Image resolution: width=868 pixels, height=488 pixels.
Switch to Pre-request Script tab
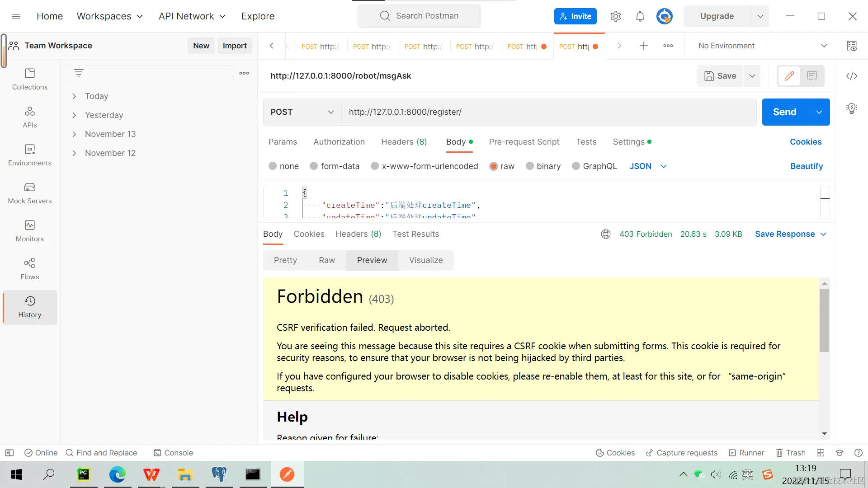pos(524,142)
